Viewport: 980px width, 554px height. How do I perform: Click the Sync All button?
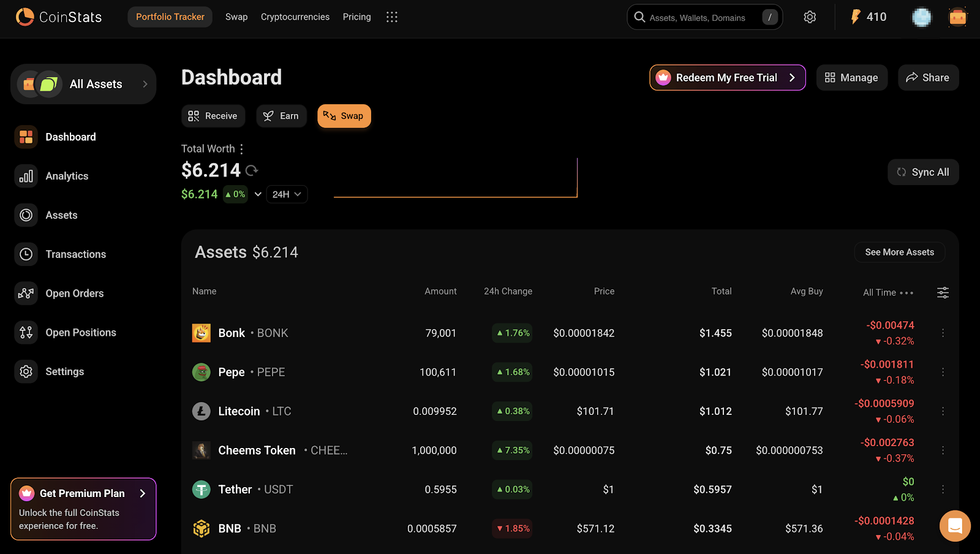pyautogui.click(x=924, y=172)
